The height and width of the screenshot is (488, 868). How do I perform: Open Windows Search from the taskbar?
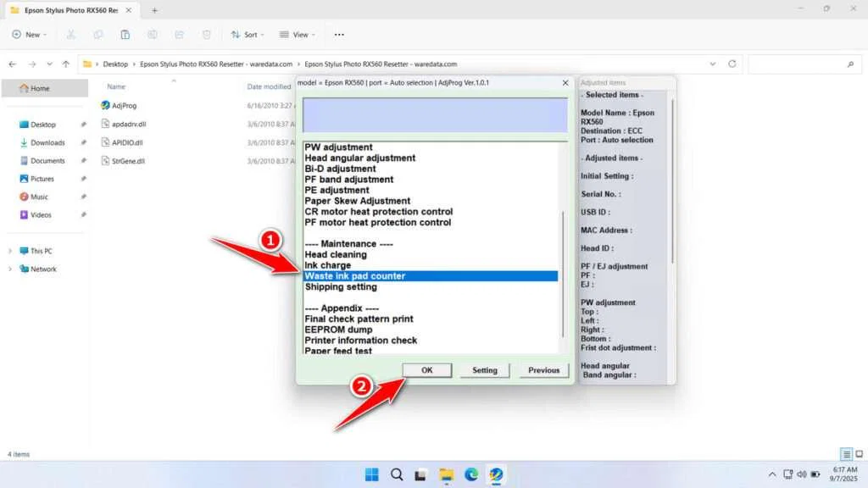coord(397,474)
